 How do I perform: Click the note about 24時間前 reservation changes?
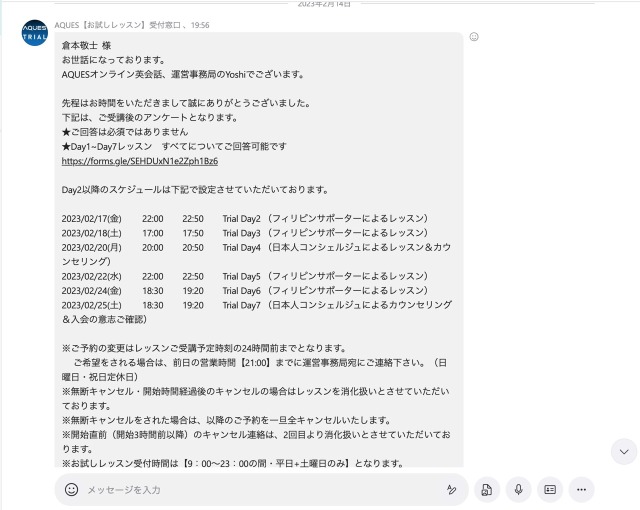coord(204,348)
